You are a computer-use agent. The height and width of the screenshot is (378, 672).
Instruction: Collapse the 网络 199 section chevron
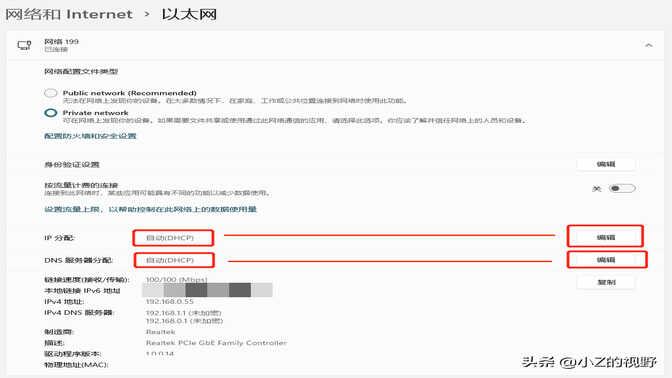(648, 45)
